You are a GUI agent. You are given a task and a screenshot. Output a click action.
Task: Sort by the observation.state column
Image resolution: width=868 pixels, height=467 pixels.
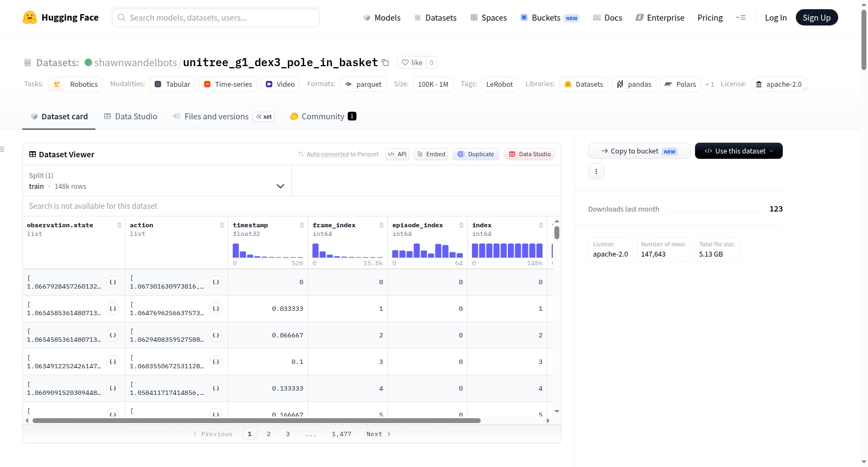click(119, 225)
